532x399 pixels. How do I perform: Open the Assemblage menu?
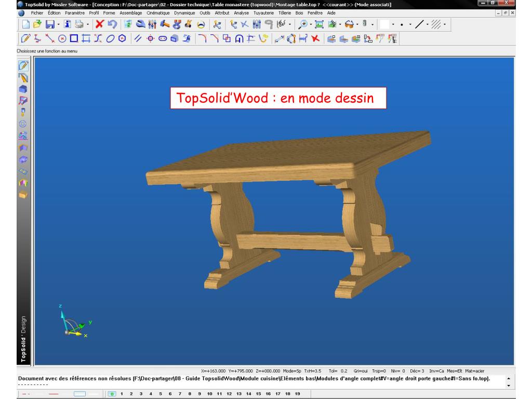click(x=130, y=12)
